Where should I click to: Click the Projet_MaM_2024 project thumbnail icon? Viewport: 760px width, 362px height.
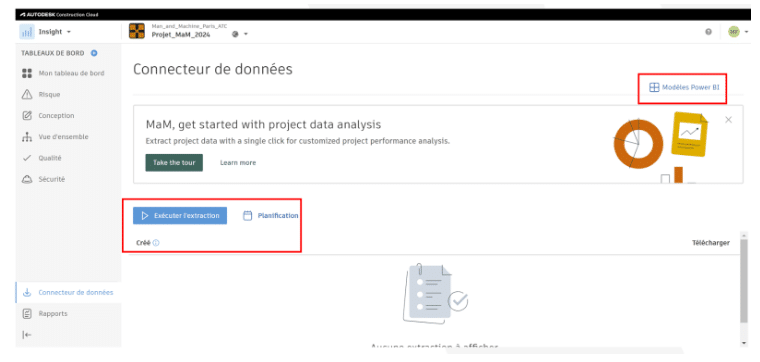137,31
